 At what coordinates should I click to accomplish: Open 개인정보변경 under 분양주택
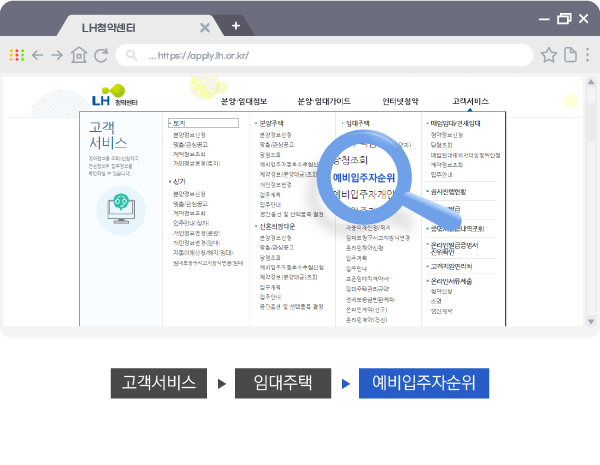[276, 185]
